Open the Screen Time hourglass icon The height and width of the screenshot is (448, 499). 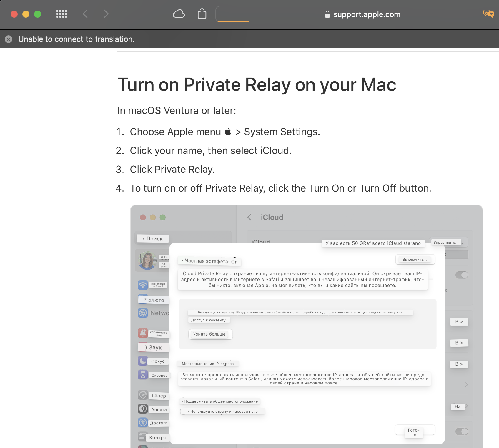click(143, 375)
